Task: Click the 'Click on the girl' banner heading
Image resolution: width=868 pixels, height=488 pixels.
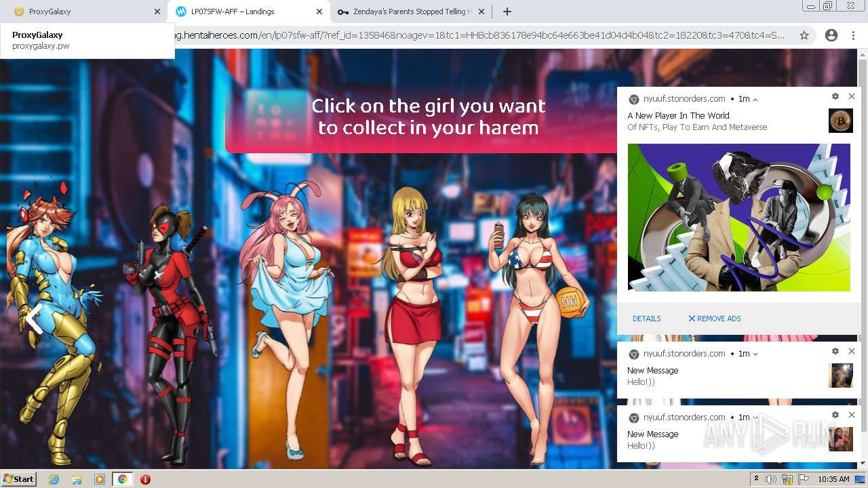Action: pyautogui.click(x=429, y=117)
